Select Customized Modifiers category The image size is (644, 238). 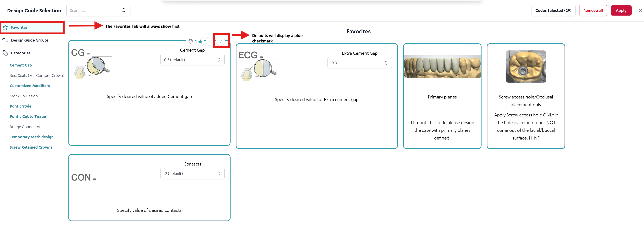(x=30, y=86)
